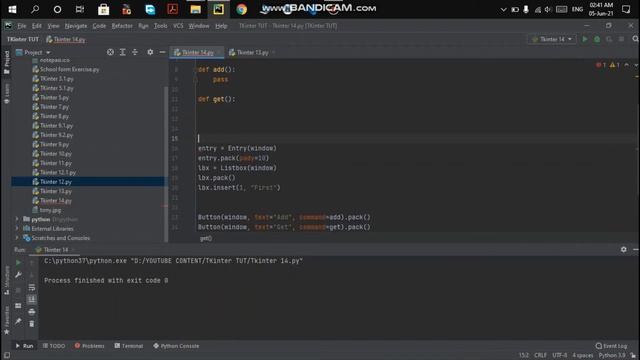640x360 pixels.
Task: Select Tkinter 14.py in project tree
Action: [x=56, y=201]
